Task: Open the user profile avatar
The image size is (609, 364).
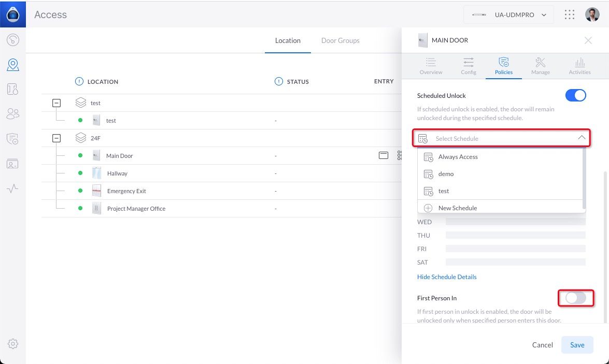Action: tap(592, 14)
